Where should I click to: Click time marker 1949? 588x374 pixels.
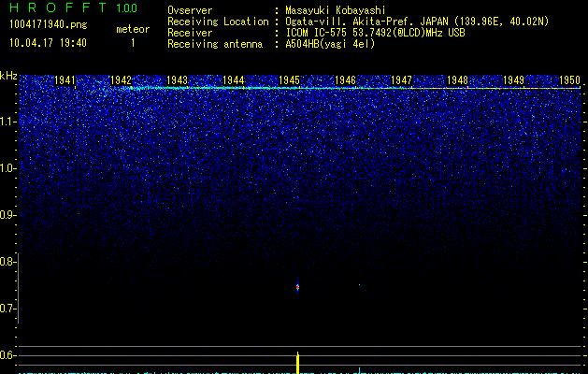click(x=513, y=80)
